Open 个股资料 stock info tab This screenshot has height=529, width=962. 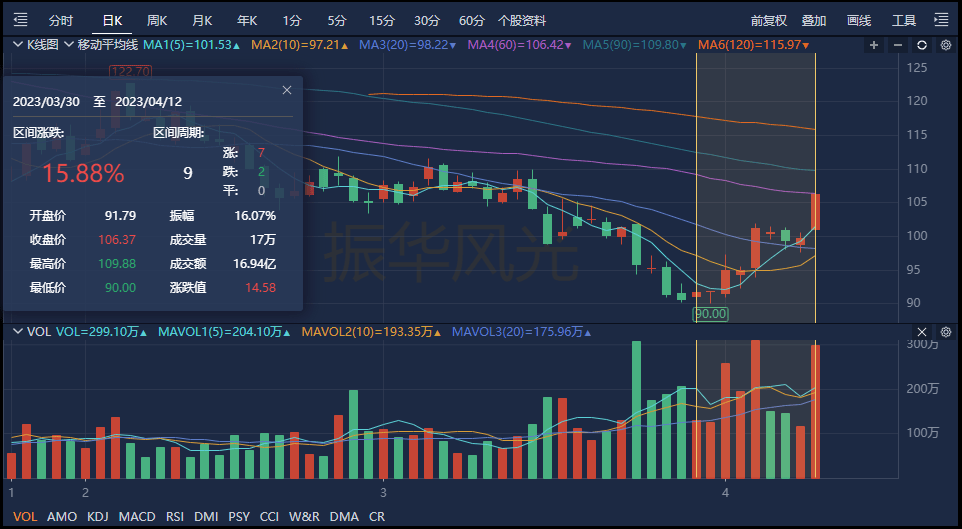(x=521, y=21)
